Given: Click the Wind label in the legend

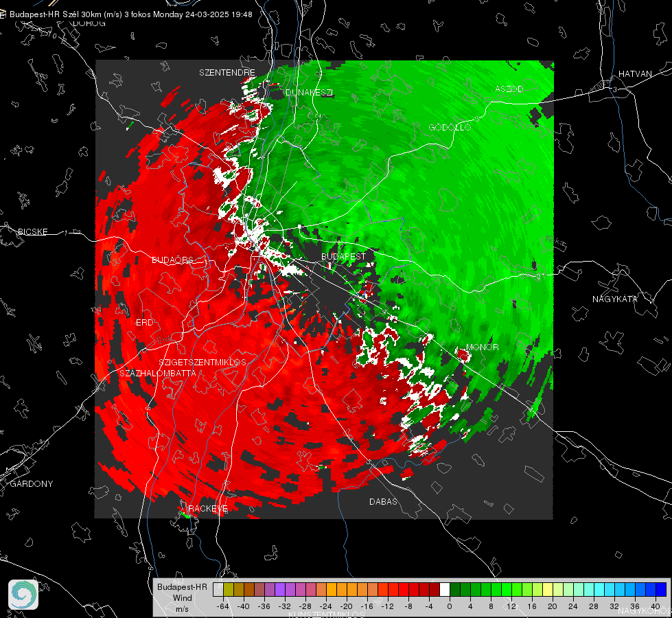Looking at the screenshot, I should [x=183, y=598].
